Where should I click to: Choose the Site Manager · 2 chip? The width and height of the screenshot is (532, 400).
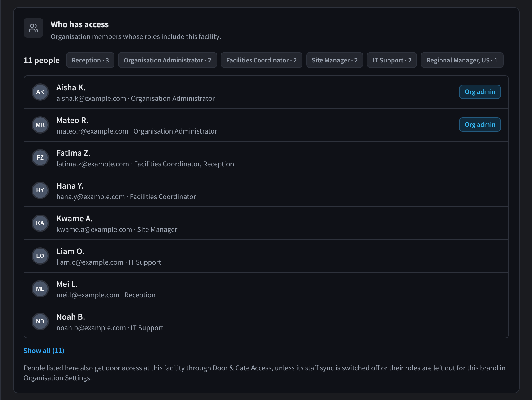335,60
